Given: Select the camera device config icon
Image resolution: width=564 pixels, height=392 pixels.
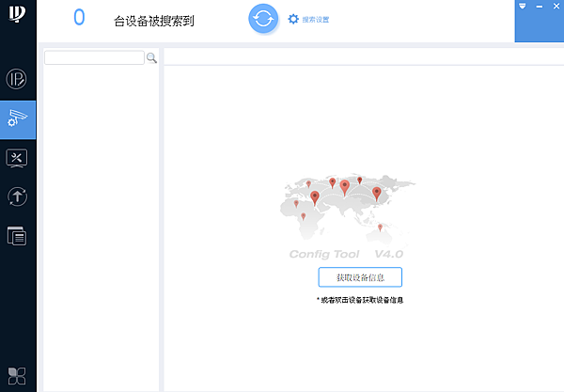Looking at the screenshot, I should [18, 119].
